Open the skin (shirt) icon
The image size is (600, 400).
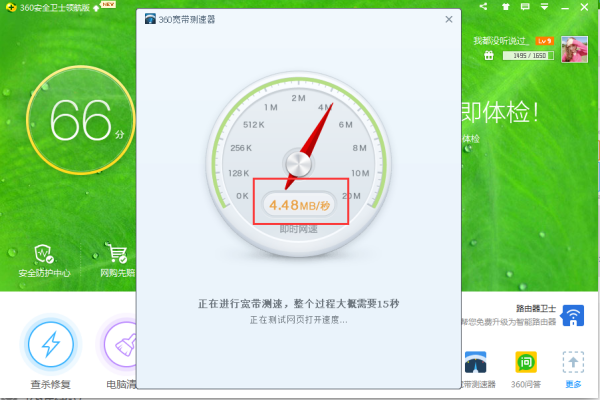506,7
